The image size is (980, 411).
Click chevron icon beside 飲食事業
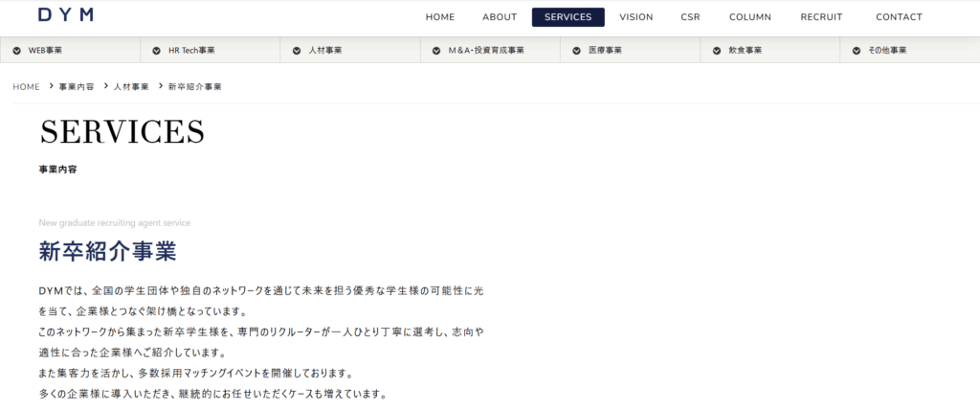pos(717,50)
